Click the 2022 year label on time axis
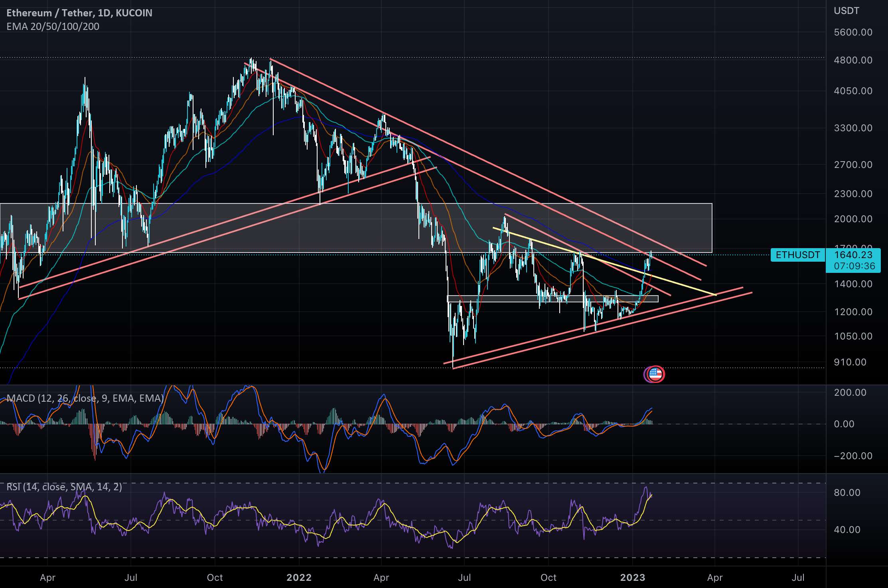 [x=299, y=578]
